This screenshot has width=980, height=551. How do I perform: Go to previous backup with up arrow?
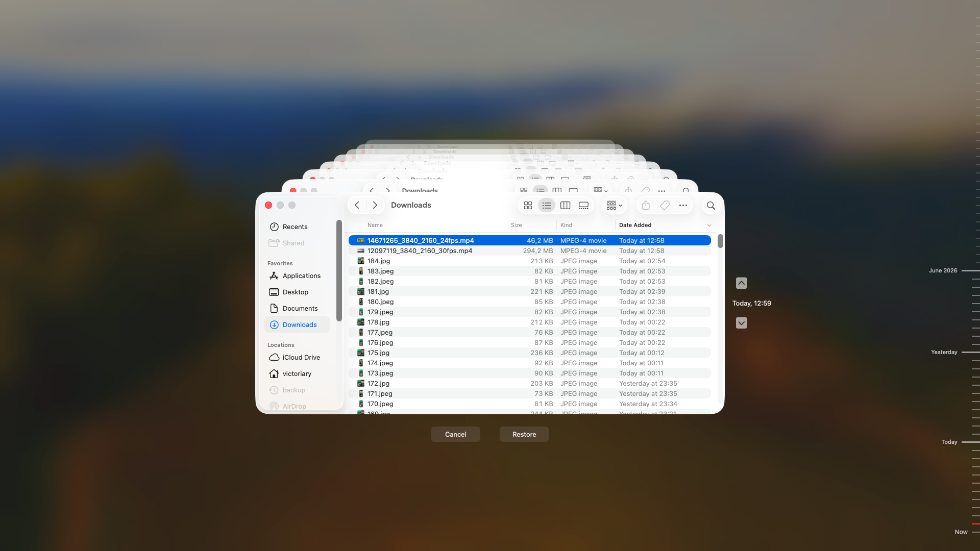click(x=741, y=283)
